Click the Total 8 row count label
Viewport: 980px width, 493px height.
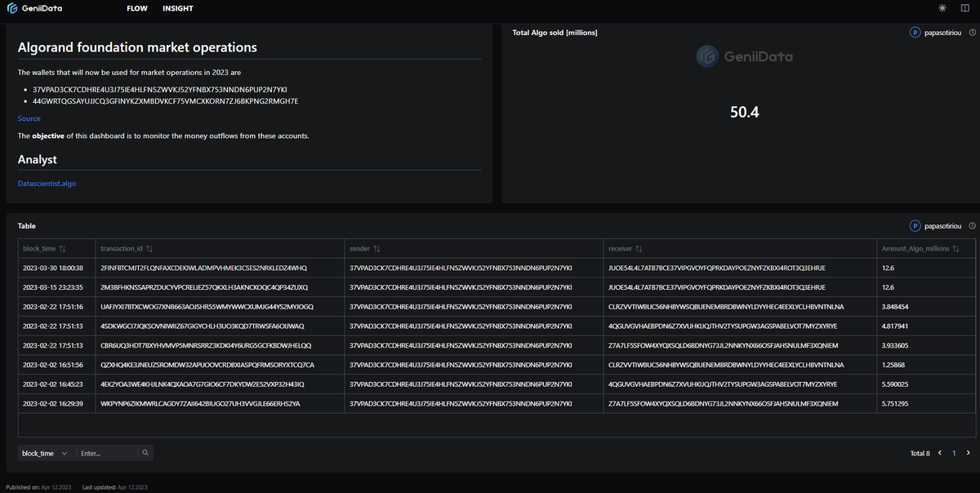920,453
